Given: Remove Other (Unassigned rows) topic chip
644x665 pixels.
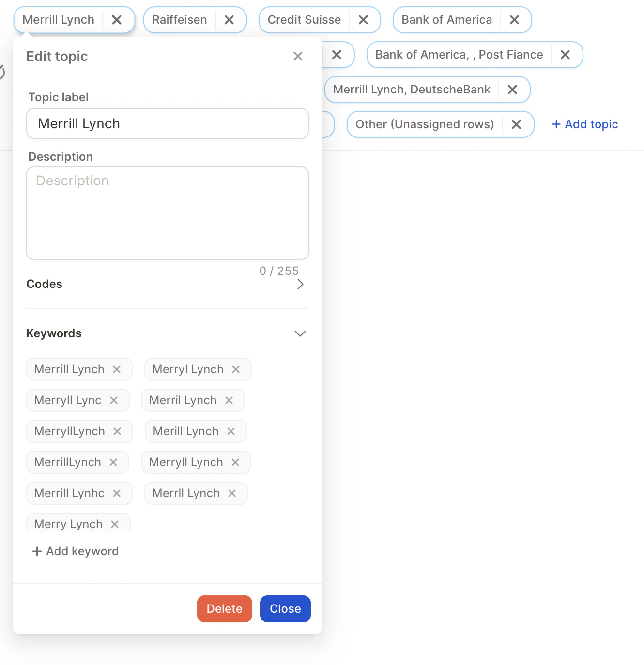Looking at the screenshot, I should click(516, 124).
